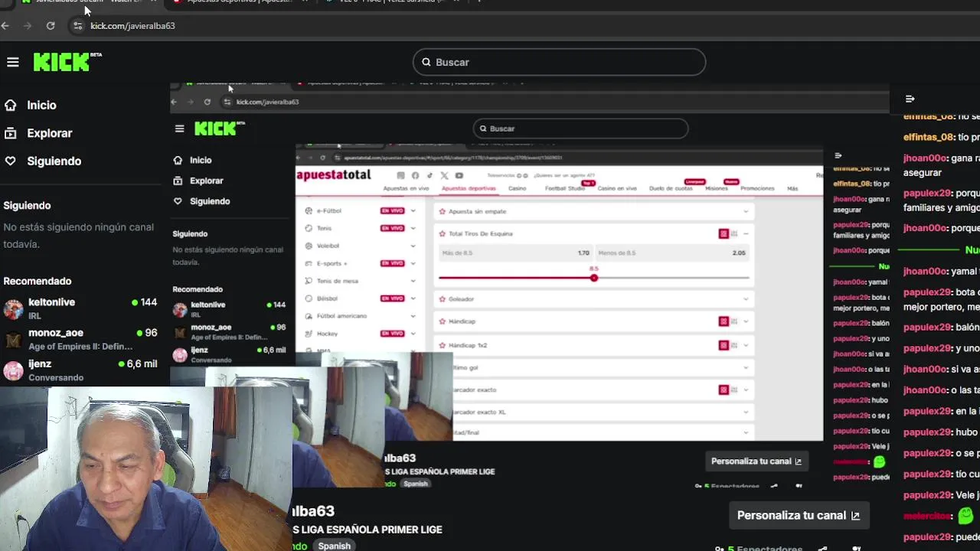Image resolution: width=980 pixels, height=551 pixels.
Task: Select the Más de 8.5 odds 1.70
Action: (x=515, y=253)
